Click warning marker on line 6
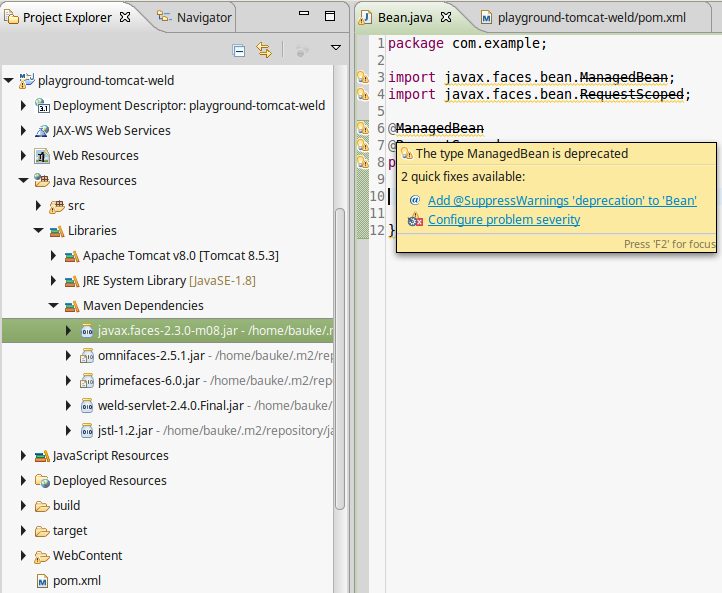Screen dimensions: 722x593 [363, 128]
